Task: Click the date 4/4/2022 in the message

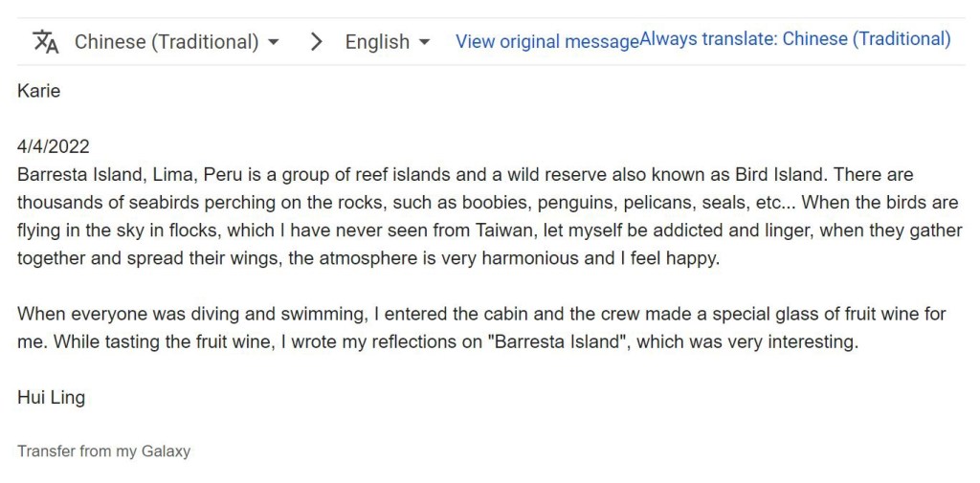Action: tap(54, 146)
